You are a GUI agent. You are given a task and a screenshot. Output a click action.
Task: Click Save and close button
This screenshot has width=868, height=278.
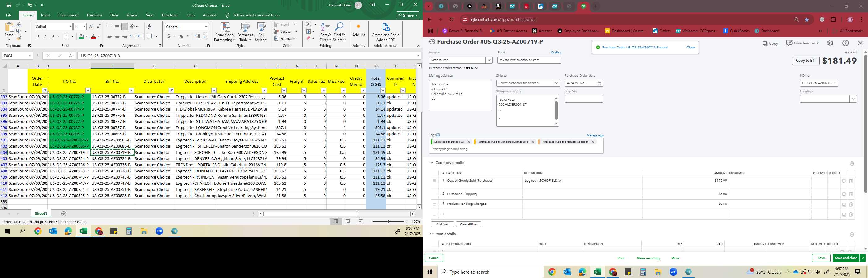click(x=846, y=258)
